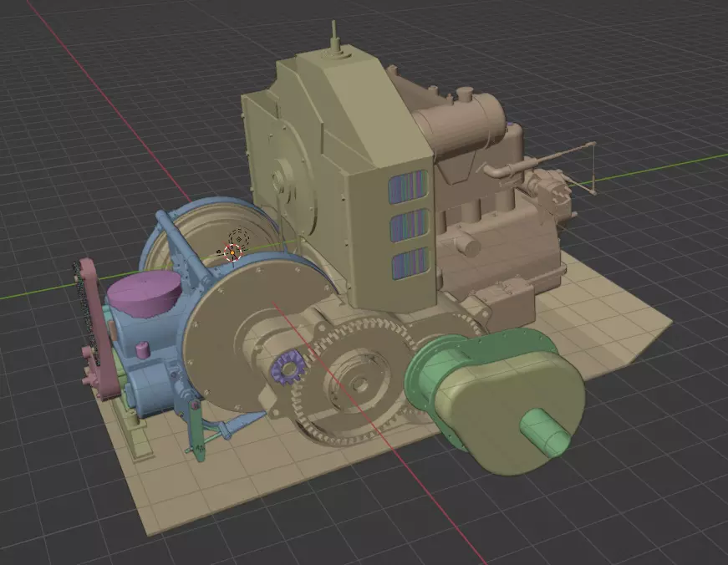The image size is (728, 565).
Task: Select the green protruding shaft cylinder
Action: click(x=545, y=433)
